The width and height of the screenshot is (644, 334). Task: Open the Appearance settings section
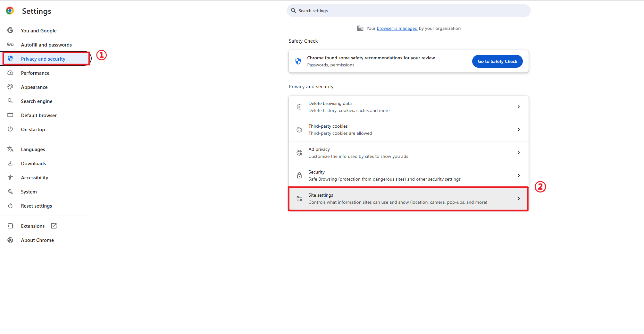(34, 87)
